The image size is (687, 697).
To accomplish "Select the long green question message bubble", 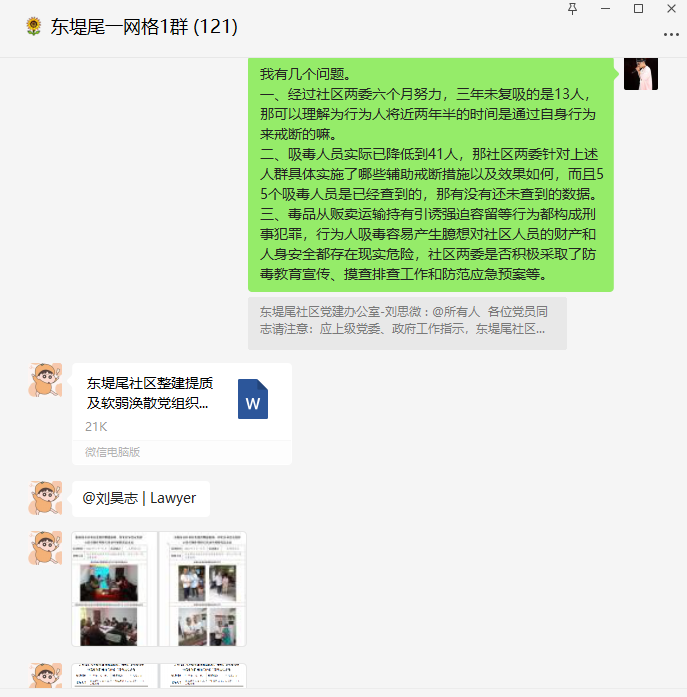I will coord(431,175).
